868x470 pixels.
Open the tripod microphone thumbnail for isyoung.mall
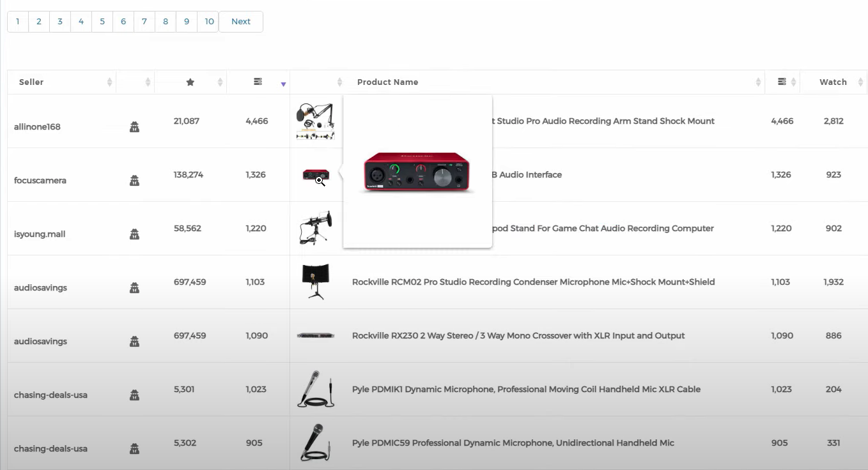point(315,228)
